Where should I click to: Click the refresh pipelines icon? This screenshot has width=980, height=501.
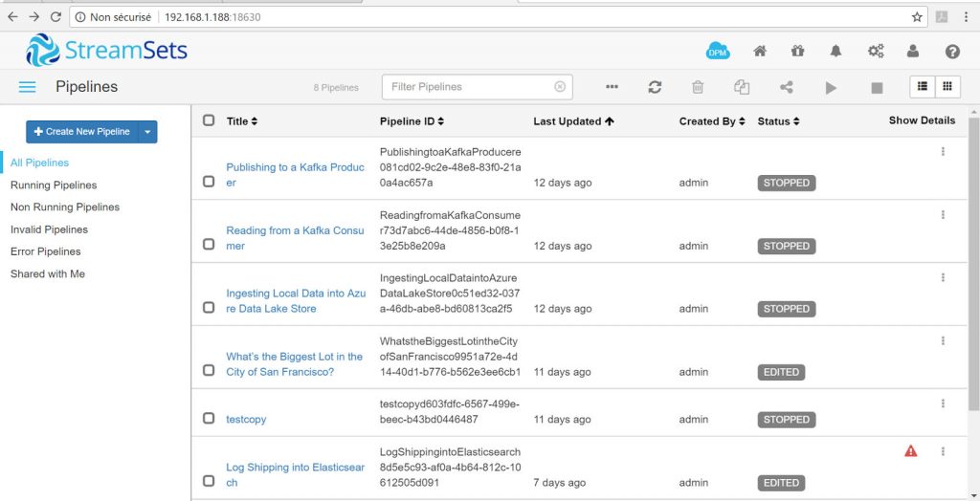point(655,87)
